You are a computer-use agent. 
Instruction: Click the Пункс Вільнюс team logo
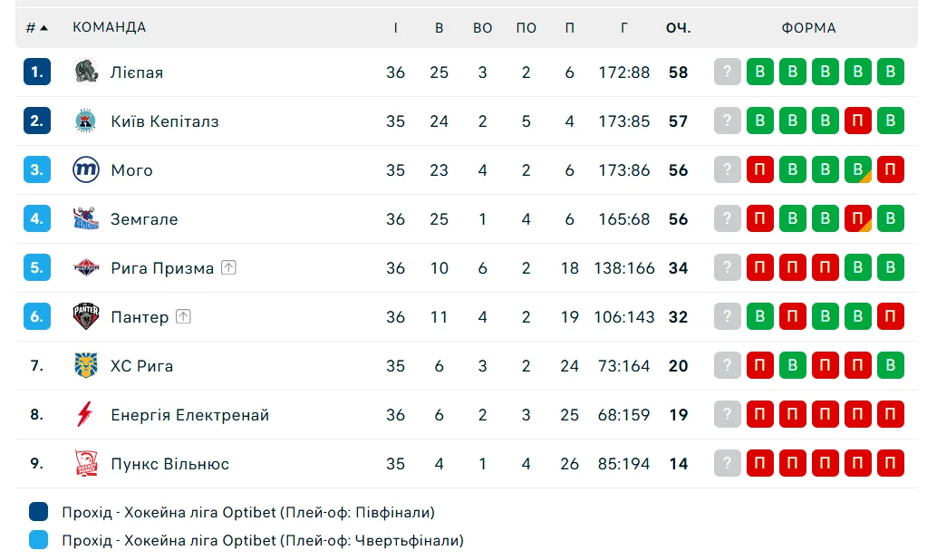(x=86, y=463)
